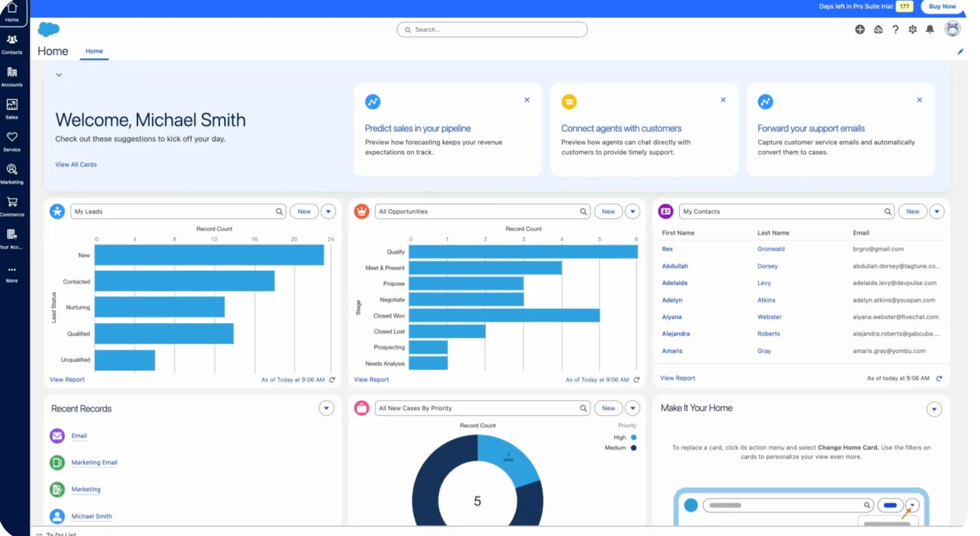Open the Setup gear icon
Viewport: 980px width, 536px height.
pyautogui.click(x=913, y=29)
